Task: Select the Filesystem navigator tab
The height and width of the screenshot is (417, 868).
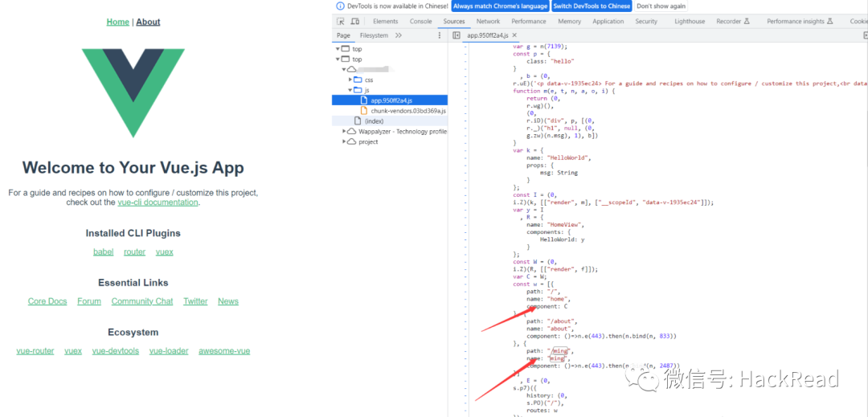Action: (x=374, y=35)
